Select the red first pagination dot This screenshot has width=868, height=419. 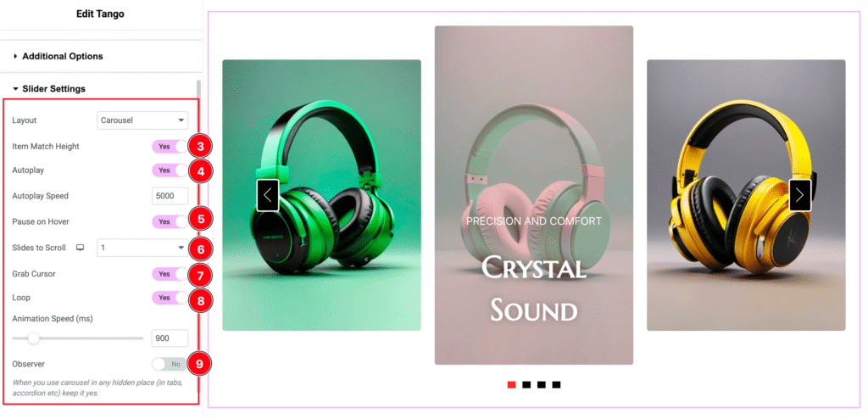[511, 384]
